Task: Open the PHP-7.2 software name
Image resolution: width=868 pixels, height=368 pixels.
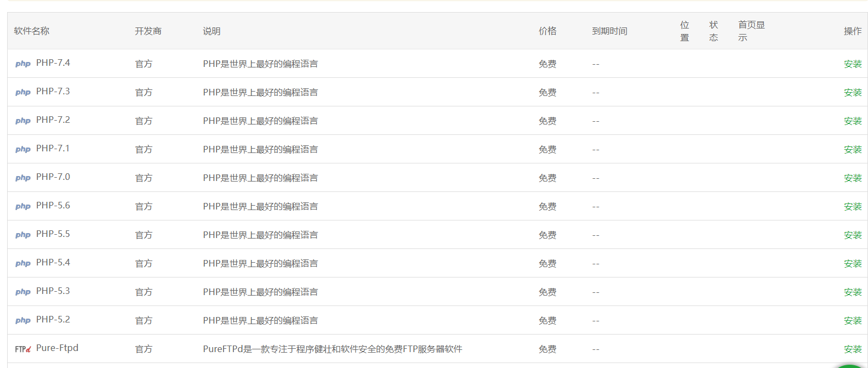Action: coord(53,120)
